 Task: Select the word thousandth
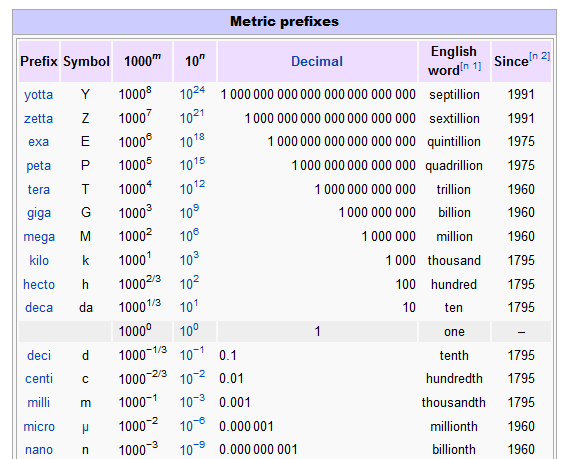click(x=454, y=402)
